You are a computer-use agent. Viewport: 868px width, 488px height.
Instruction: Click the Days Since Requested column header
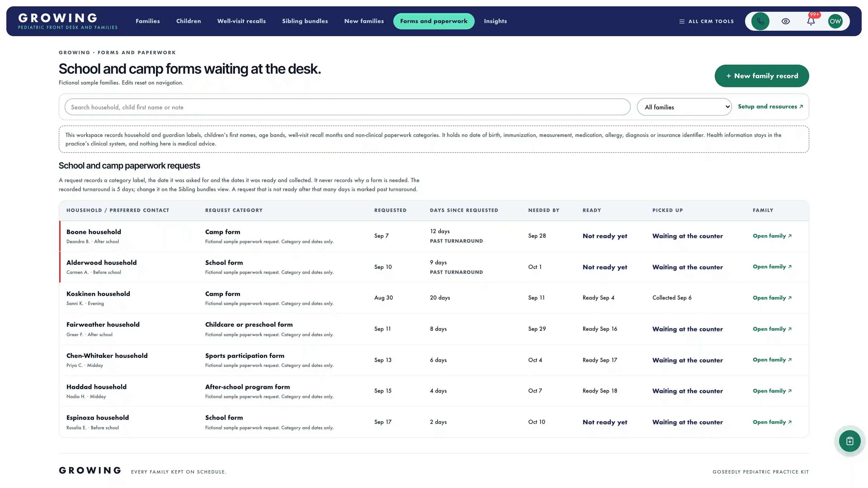pyautogui.click(x=464, y=210)
